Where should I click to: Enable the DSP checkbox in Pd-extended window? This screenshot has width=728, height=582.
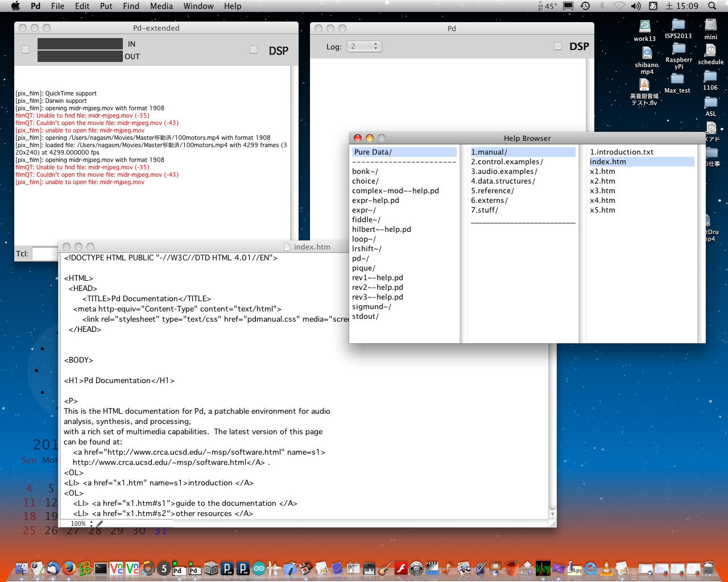pyautogui.click(x=254, y=50)
